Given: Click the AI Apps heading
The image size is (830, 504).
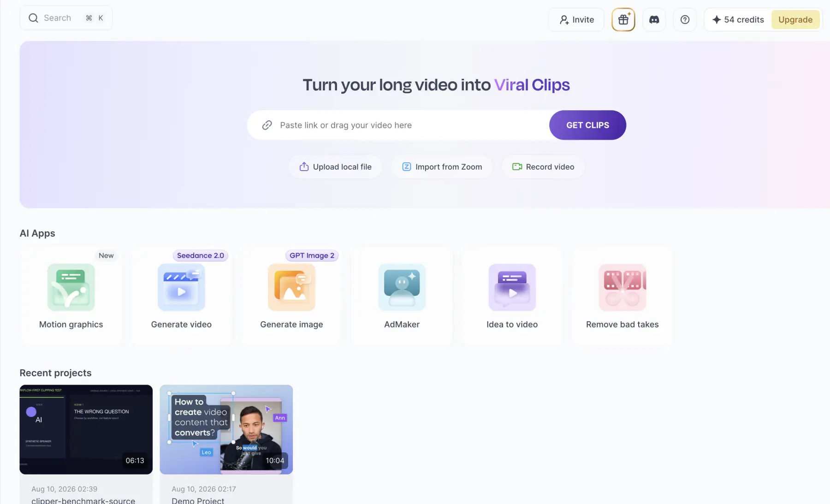Looking at the screenshot, I should click(x=37, y=233).
